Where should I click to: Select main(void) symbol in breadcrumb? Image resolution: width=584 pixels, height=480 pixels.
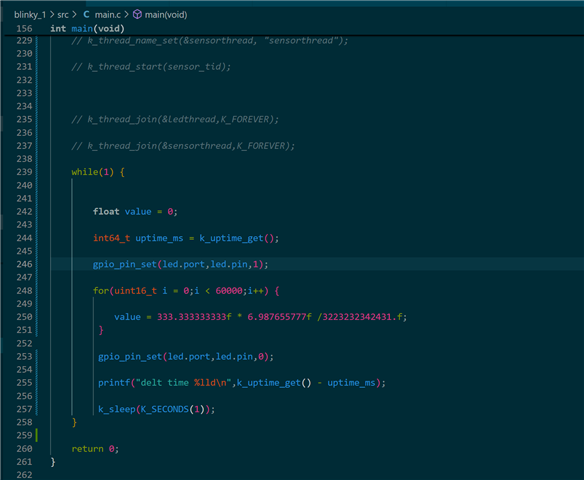[166, 15]
